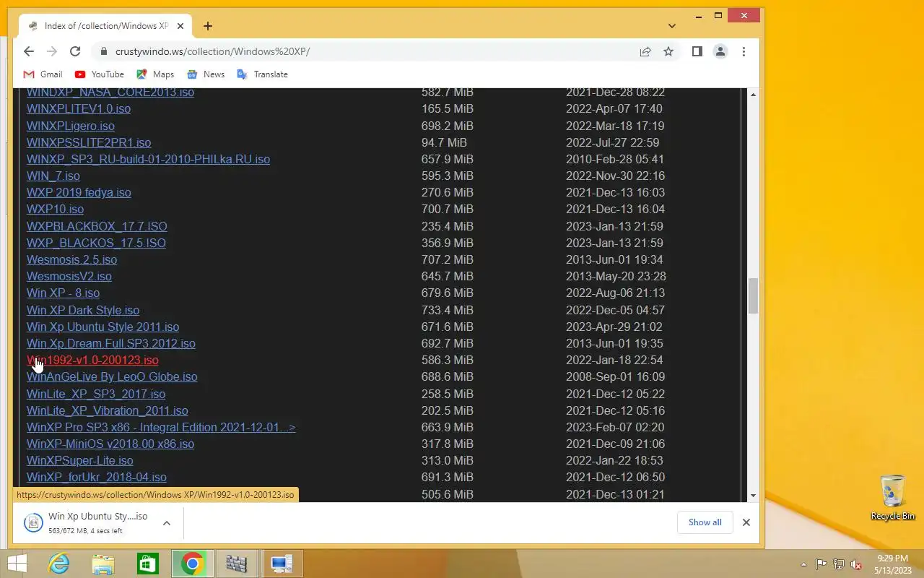
Task: Select the 586.3 MiB size text
Action: point(448,360)
